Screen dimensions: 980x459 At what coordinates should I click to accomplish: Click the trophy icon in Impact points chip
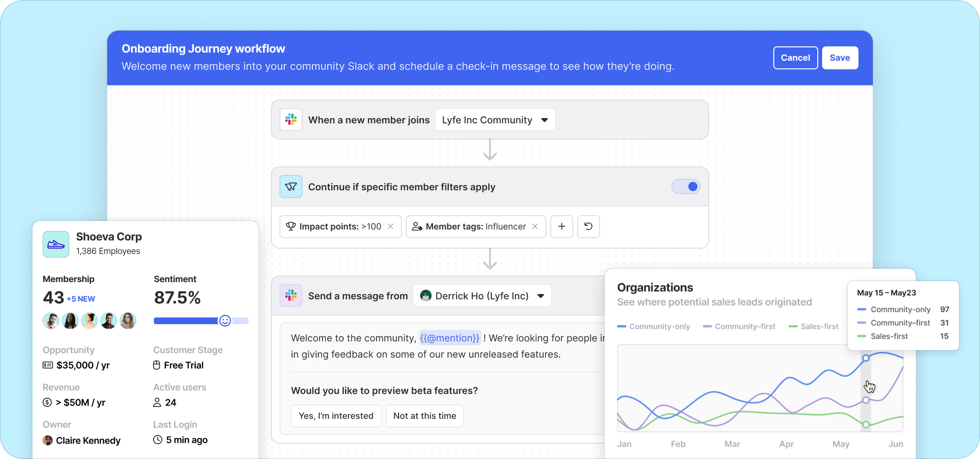pos(291,227)
